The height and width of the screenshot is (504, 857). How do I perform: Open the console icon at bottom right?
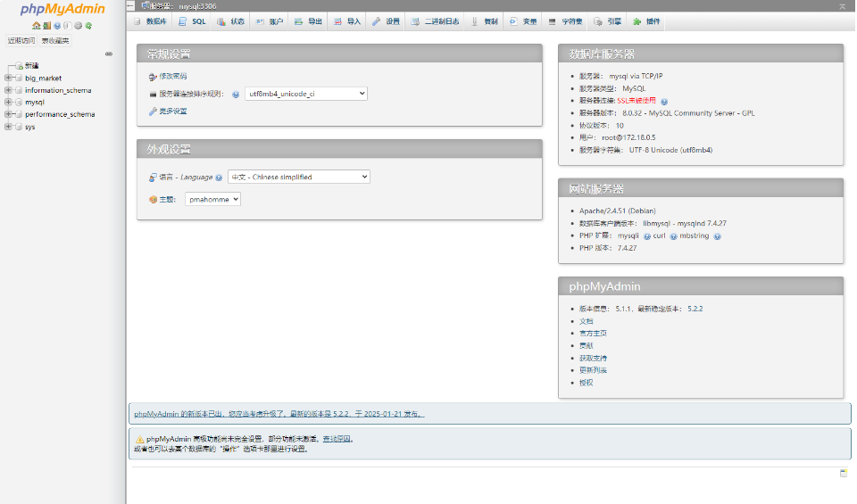click(x=844, y=473)
